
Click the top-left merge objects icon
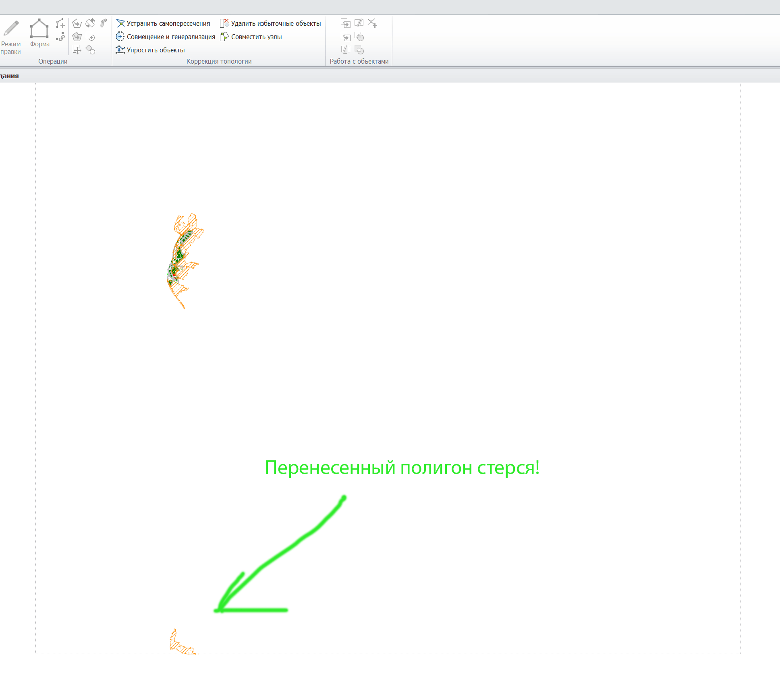[345, 23]
